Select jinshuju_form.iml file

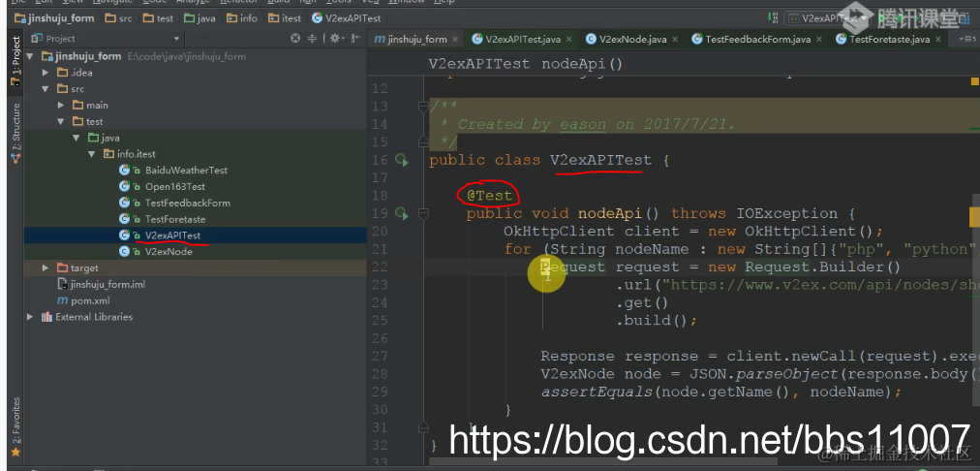click(x=107, y=284)
